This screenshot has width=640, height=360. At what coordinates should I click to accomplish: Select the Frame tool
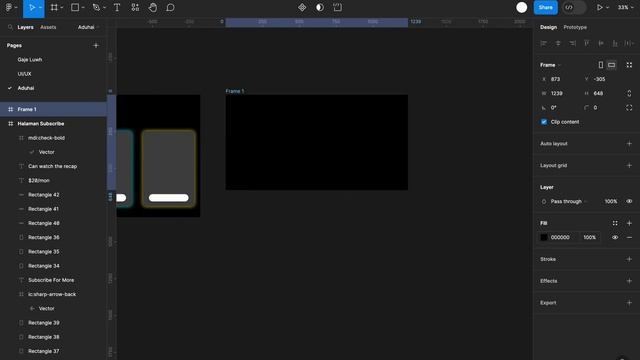point(54,7)
